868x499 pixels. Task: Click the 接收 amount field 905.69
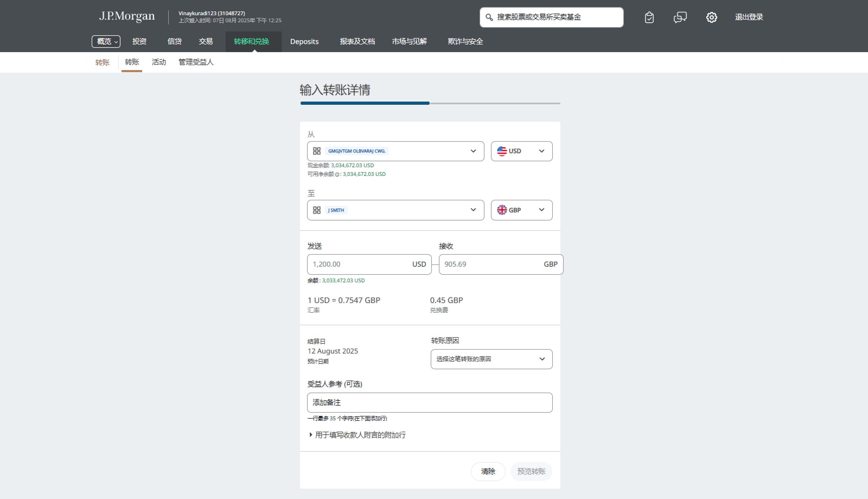pyautogui.click(x=501, y=264)
